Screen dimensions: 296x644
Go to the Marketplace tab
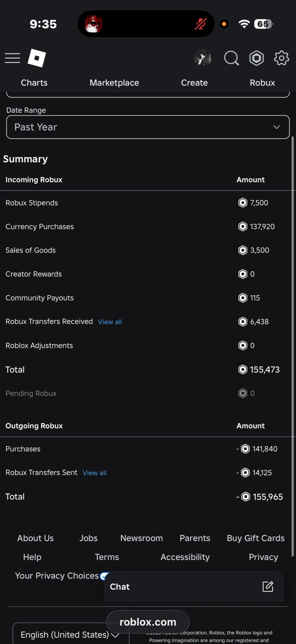[x=114, y=83]
